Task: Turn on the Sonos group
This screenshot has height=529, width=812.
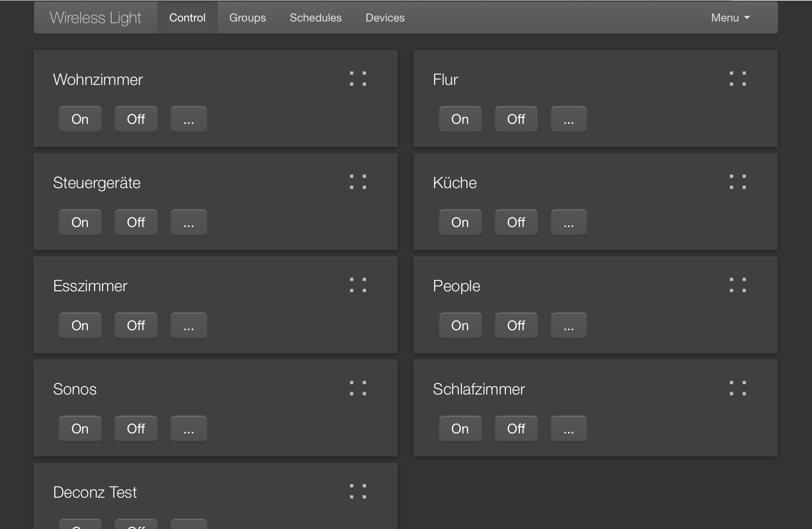Action: (80, 429)
